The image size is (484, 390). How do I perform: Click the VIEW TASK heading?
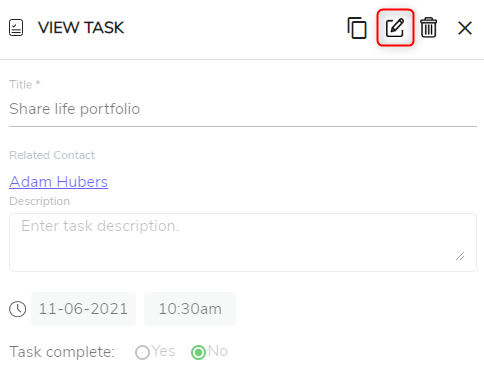tap(81, 28)
